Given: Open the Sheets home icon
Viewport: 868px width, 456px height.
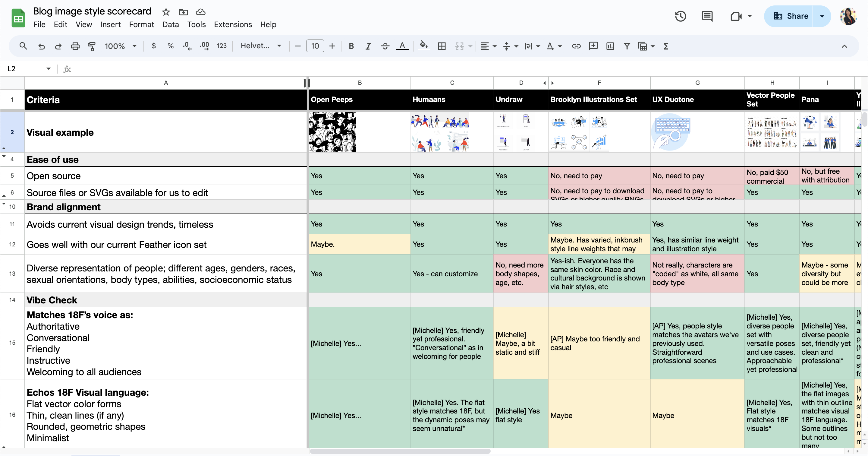Looking at the screenshot, I should tap(18, 17).
